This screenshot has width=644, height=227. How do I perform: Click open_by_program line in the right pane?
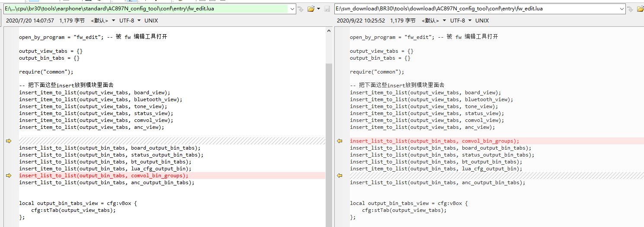pos(424,37)
